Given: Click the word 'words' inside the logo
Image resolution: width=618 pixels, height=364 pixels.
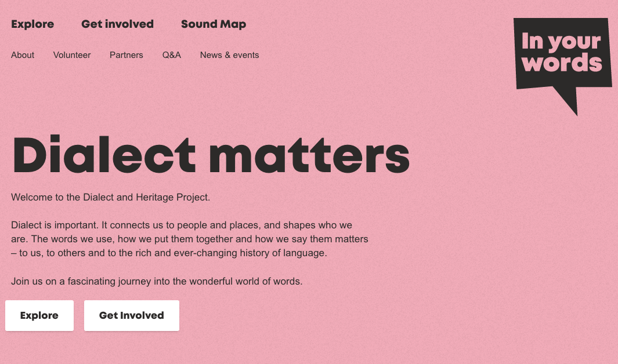Looking at the screenshot, I should point(562,62).
